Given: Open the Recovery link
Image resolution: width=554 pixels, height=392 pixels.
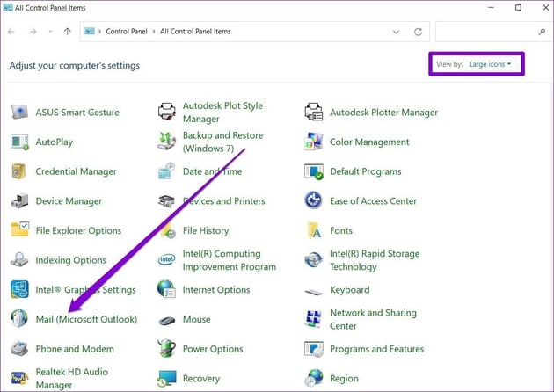Looking at the screenshot, I should click(201, 379).
